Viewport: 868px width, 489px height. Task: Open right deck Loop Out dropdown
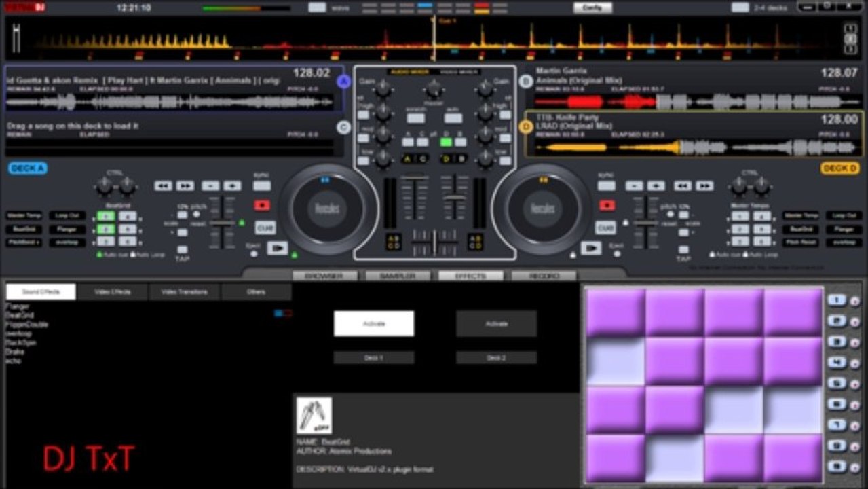tap(844, 215)
